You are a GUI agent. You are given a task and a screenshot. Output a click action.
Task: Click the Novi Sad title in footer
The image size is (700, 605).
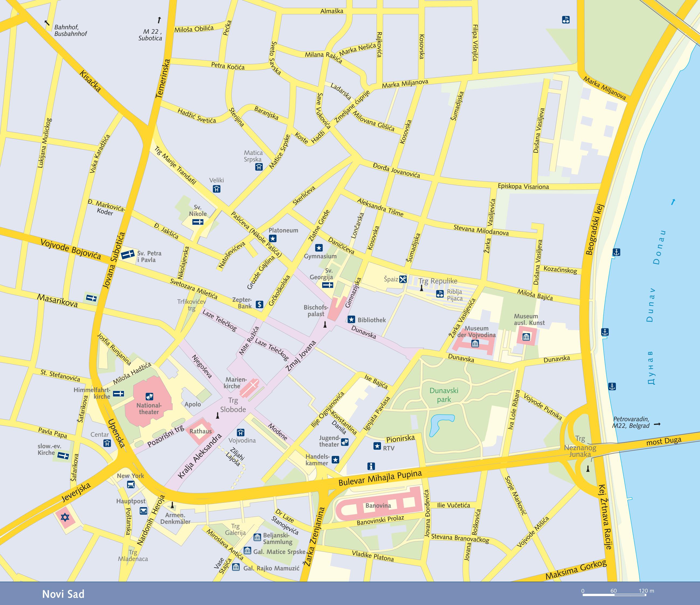click(63, 594)
